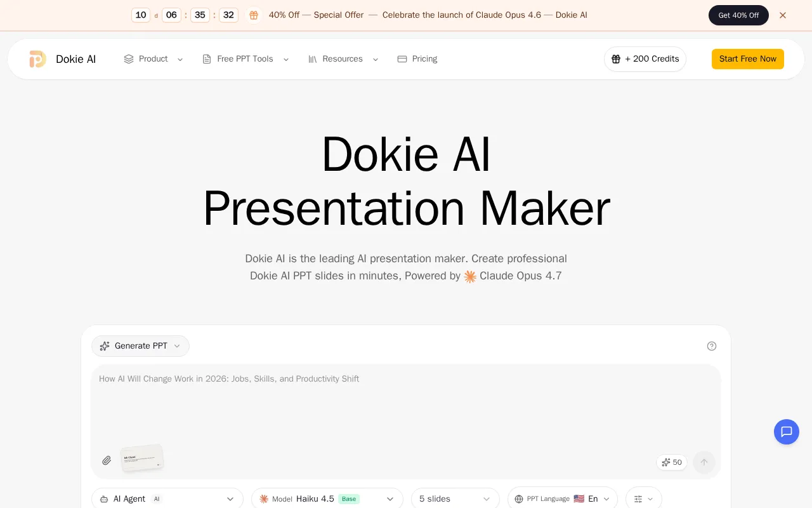Open the blue chat support widget

[787, 432]
